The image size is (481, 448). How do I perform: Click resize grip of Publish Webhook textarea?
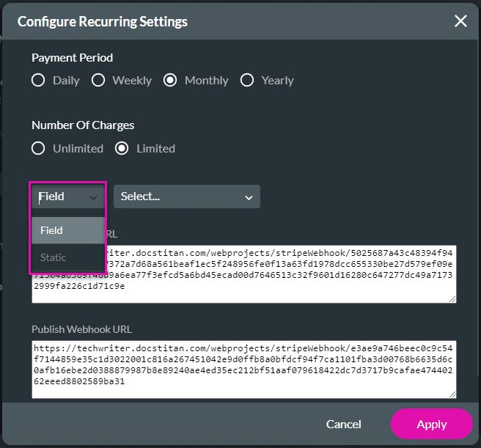pyautogui.click(x=452, y=395)
